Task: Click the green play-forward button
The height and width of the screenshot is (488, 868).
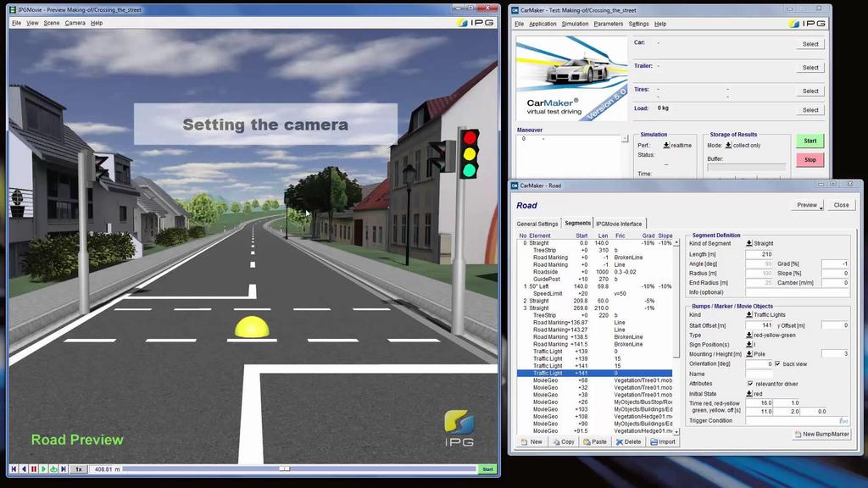Action: coord(44,469)
